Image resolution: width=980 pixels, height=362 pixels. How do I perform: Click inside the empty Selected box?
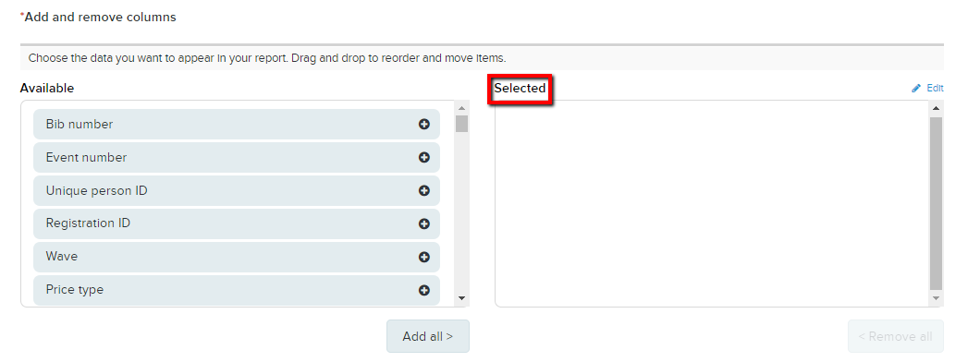(x=712, y=203)
